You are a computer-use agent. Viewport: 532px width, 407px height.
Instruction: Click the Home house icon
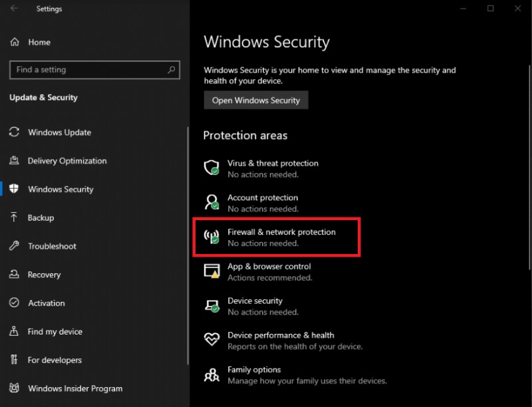click(x=15, y=42)
